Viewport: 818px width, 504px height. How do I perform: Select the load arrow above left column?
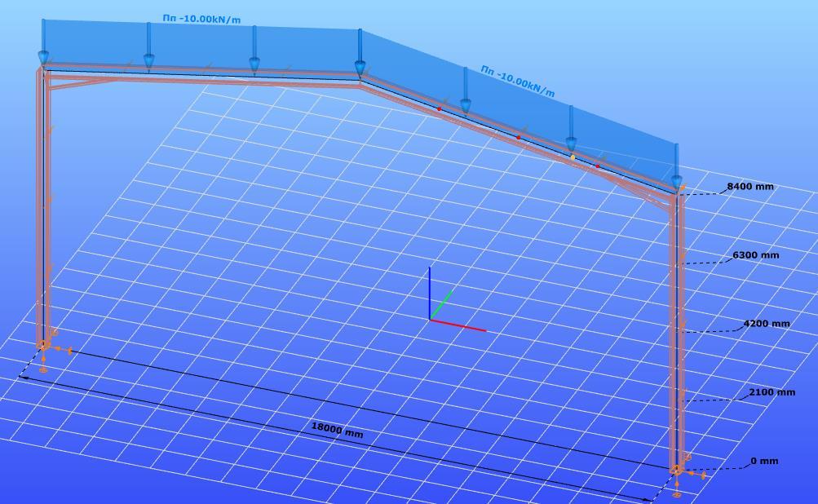click(44, 42)
